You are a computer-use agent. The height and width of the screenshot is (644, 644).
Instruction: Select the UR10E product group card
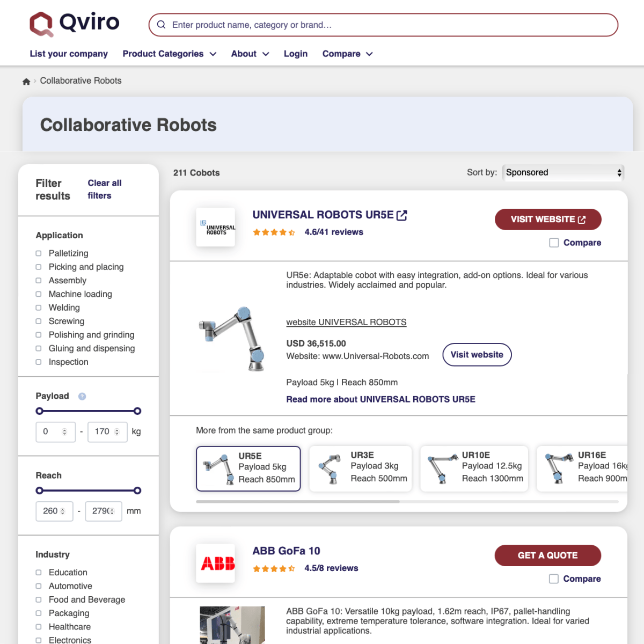474,468
